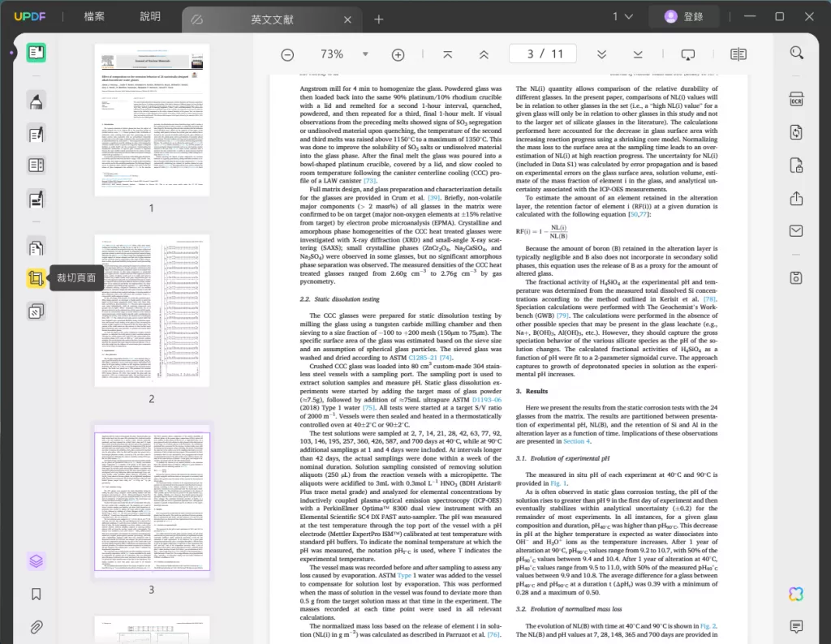Open the Edit PDF tool
Viewport: 831px width, 644px height.
(36, 134)
